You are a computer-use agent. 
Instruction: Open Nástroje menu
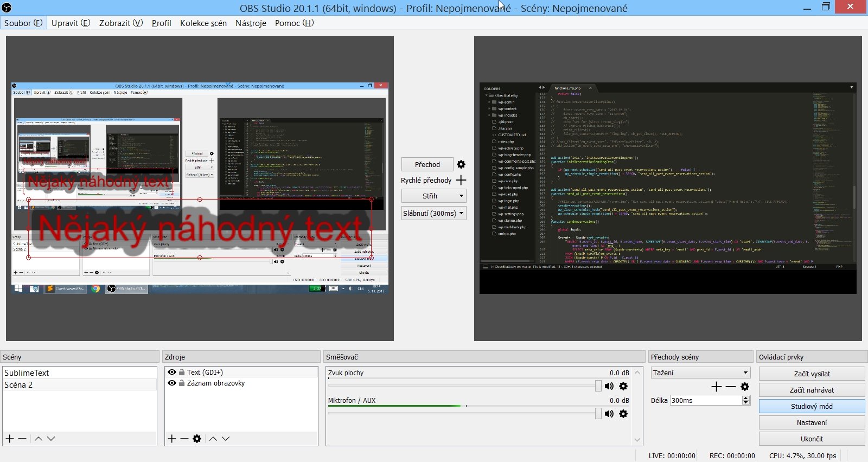pos(251,23)
